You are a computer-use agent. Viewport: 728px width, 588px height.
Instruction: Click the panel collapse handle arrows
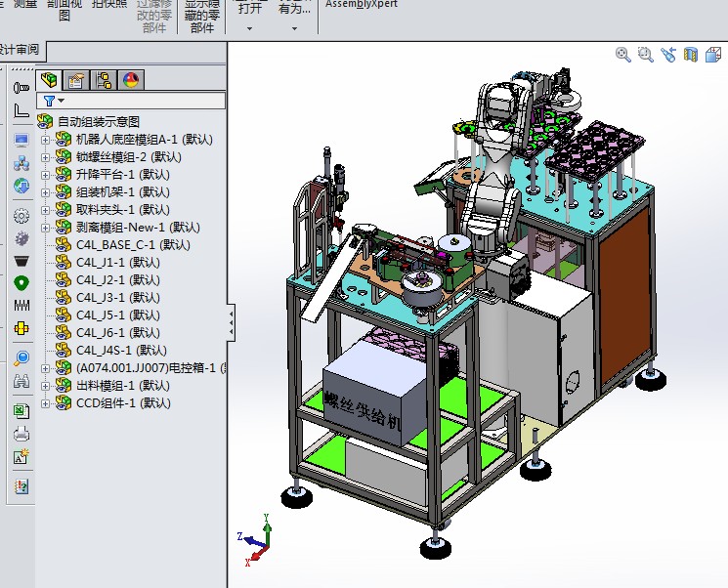coord(232,323)
